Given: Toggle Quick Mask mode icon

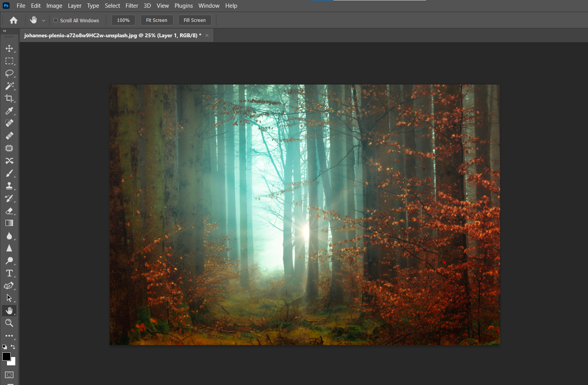Looking at the screenshot, I should point(9,375).
